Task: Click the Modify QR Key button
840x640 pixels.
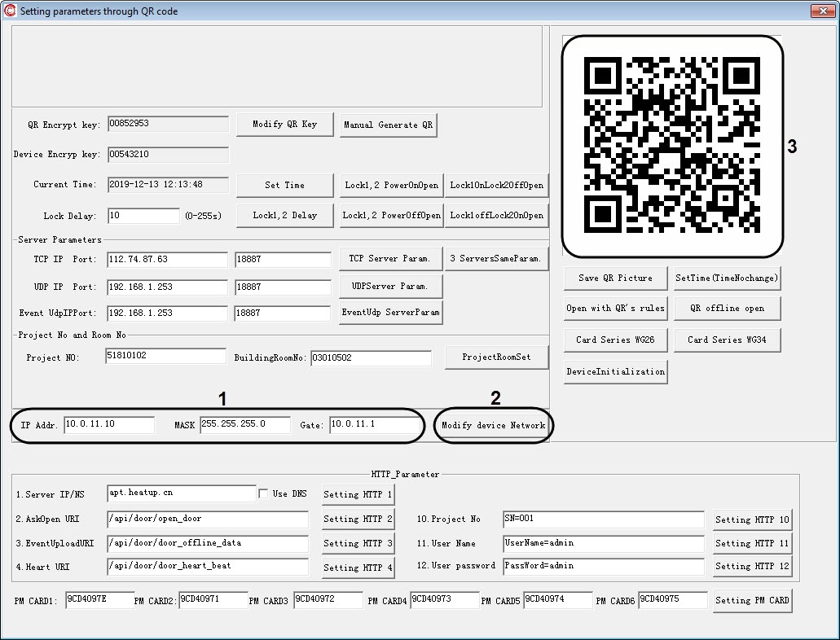Action: pyautogui.click(x=284, y=125)
